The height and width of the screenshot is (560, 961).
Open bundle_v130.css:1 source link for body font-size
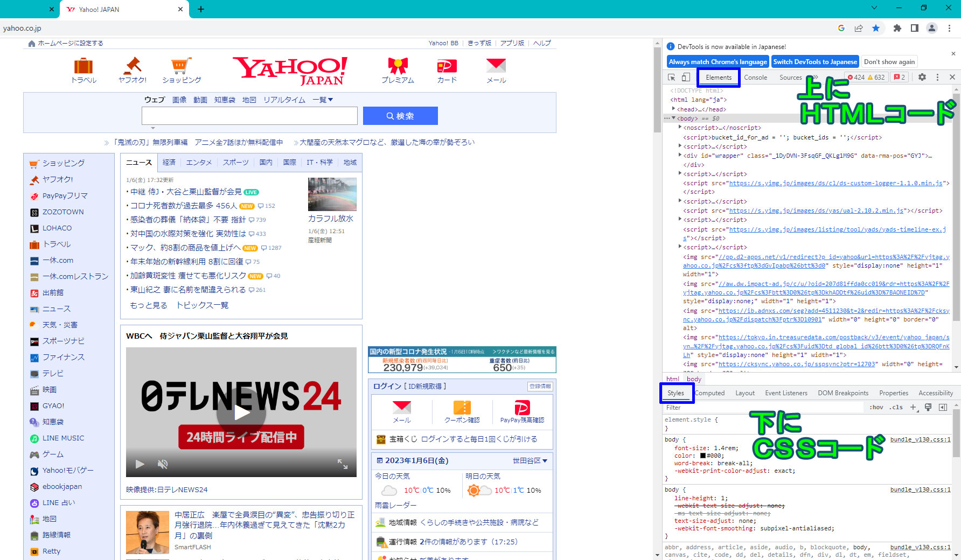tap(920, 440)
